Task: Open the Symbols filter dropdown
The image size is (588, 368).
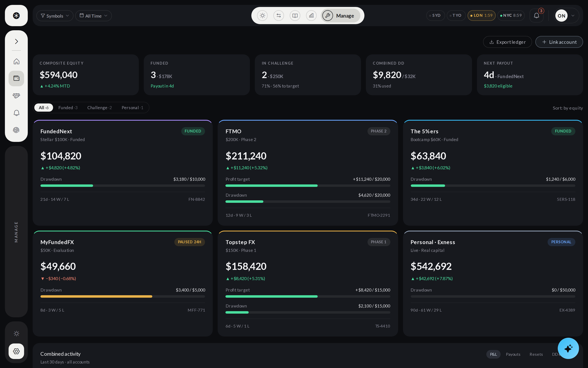Action: pyautogui.click(x=55, y=16)
